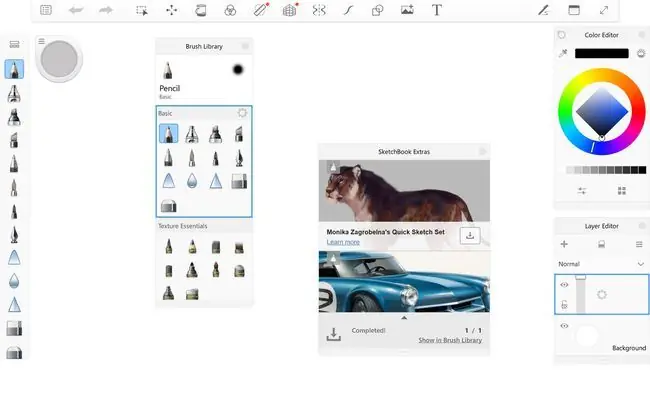The image size is (650, 393).
Task: Open the symmetry tool icon
Action: tap(319, 10)
